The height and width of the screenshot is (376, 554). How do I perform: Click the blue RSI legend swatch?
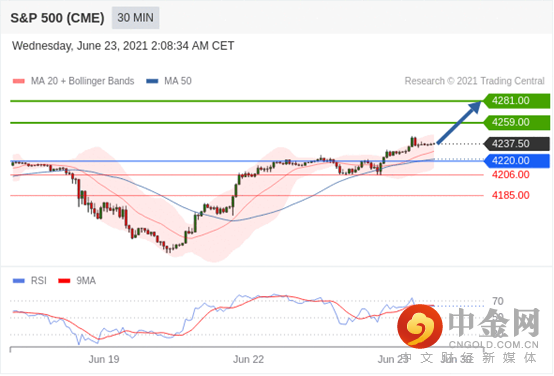[19, 281]
